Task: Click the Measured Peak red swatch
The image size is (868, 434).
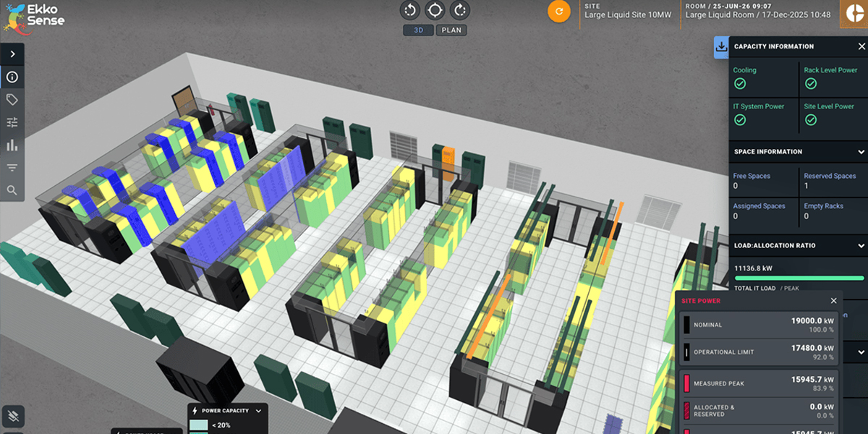Action: click(x=686, y=383)
